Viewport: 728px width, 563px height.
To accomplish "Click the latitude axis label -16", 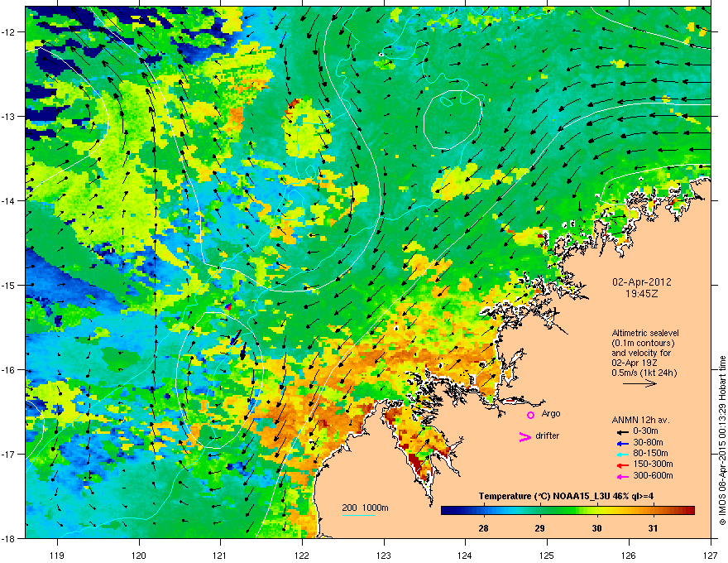I will tap(9, 370).
